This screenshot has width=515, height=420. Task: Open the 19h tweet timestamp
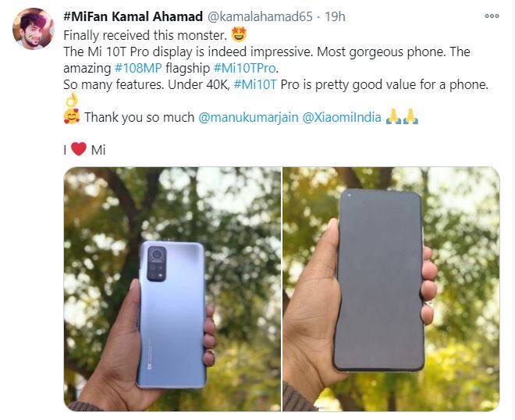coord(335,16)
